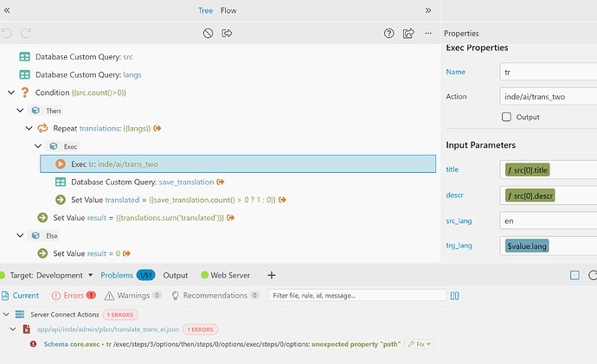
Task: Toggle the Errors filter
Action: point(74,295)
